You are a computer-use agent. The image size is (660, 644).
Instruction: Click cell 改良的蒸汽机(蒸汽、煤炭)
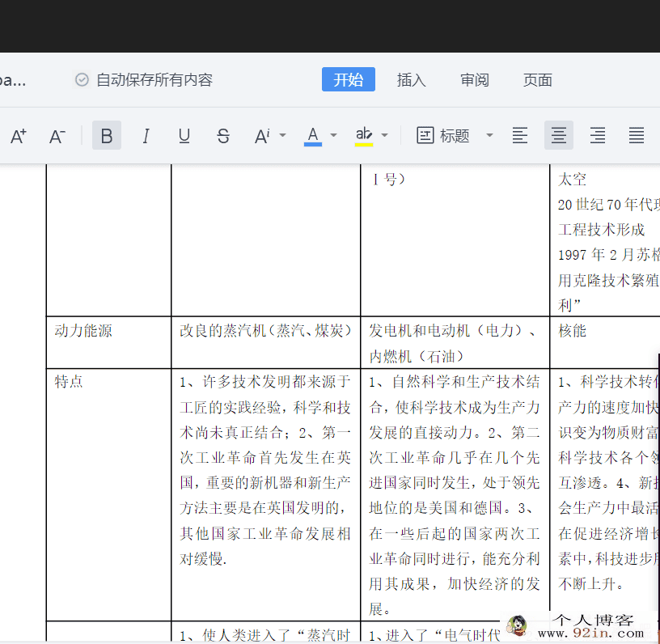[x=265, y=342]
